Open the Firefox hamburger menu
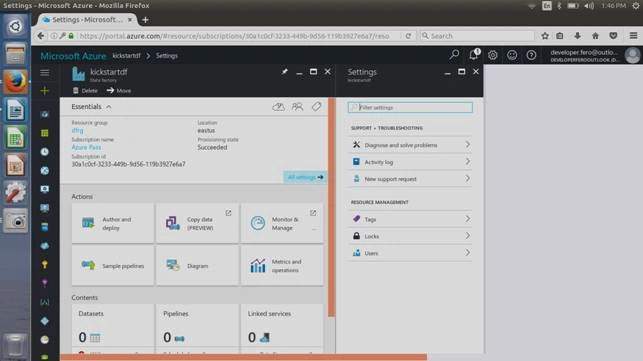Screen dimensions: 643x361 tap(633, 36)
